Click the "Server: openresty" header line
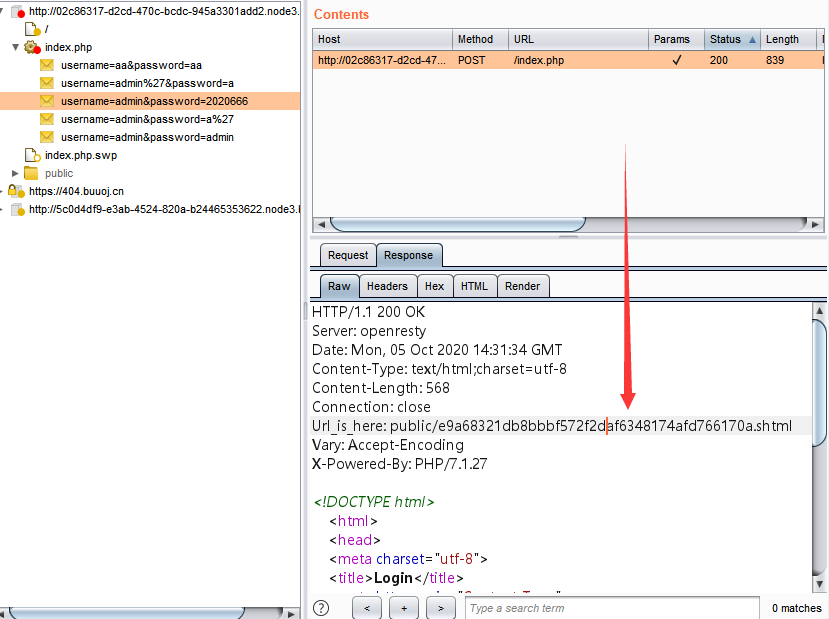This screenshot has height=619, width=829. tap(369, 331)
